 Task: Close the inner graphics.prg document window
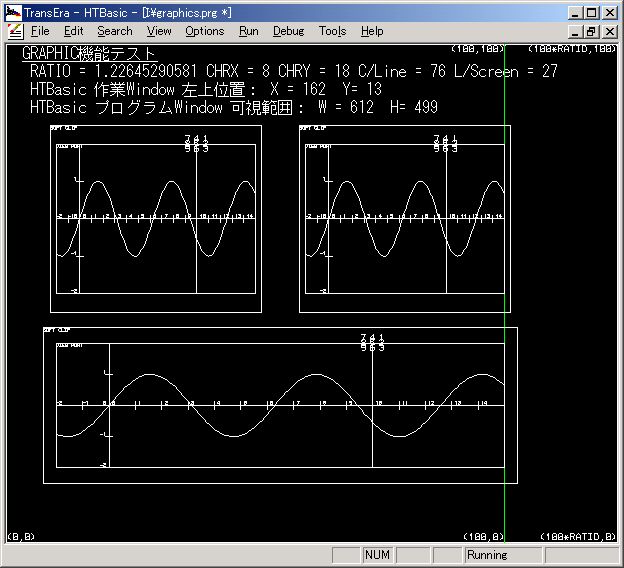coord(608,31)
